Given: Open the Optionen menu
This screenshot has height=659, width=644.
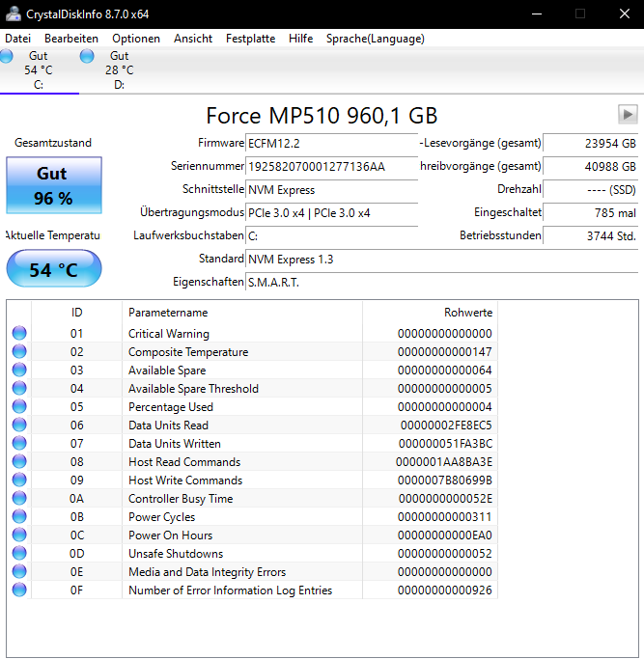Looking at the screenshot, I should [136, 39].
